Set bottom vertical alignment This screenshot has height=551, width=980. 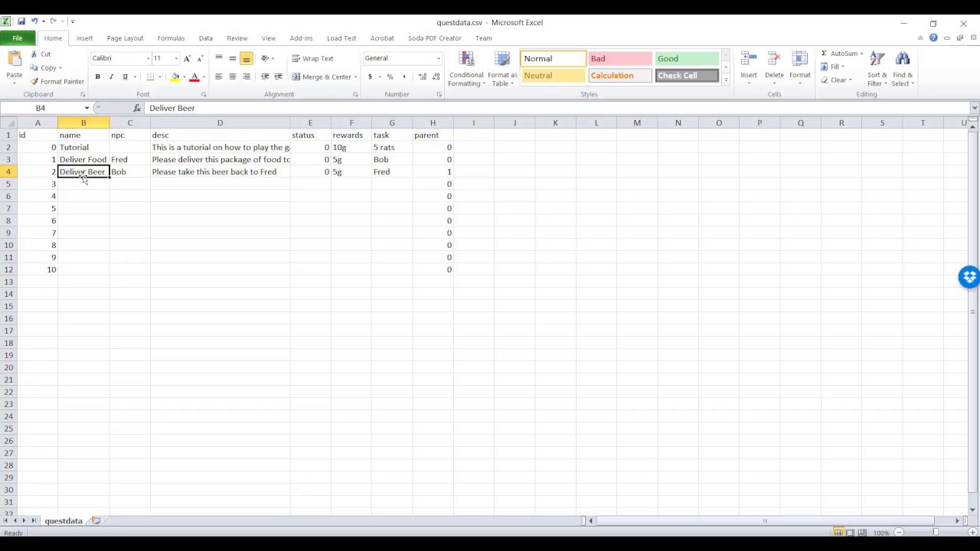tap(247, 58)
